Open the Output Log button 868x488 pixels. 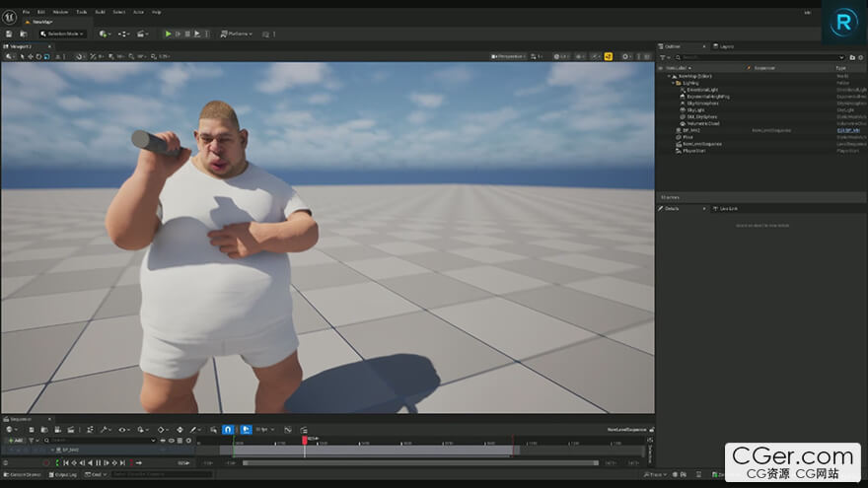[x=67, y=474]
